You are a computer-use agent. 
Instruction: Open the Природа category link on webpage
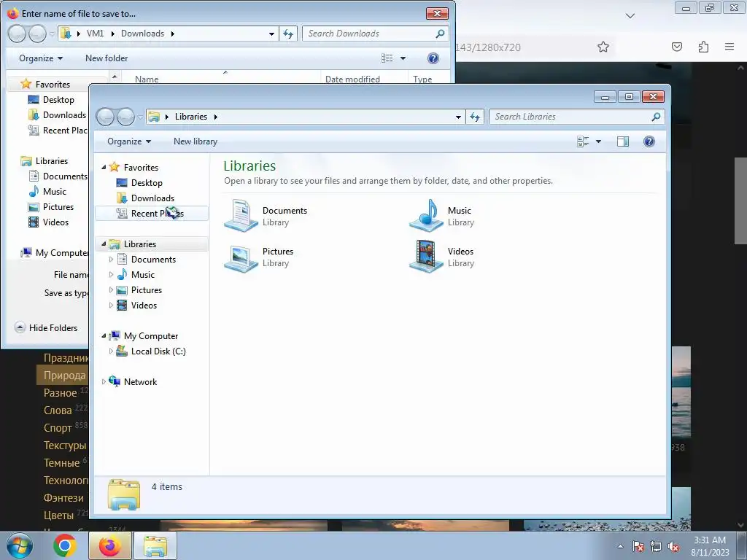[65, 376]
